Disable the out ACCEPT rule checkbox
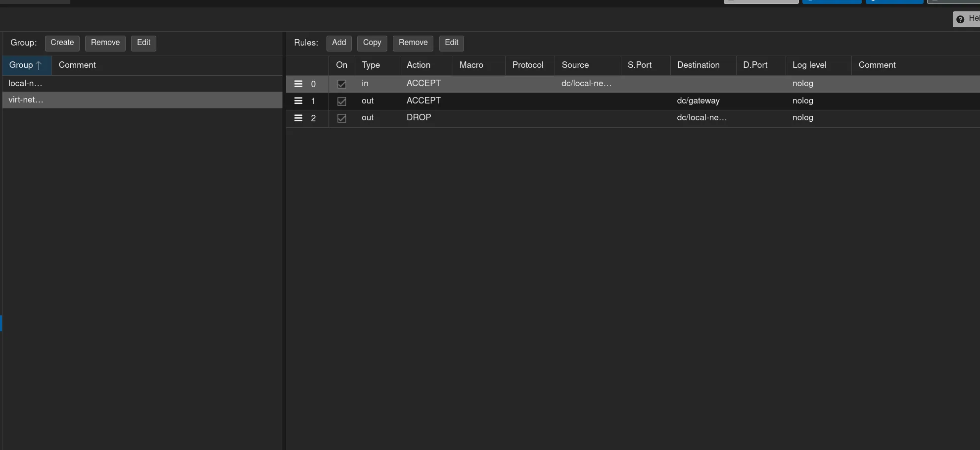Image resolution: width=980 pixels, height=450 pixels. pos(341,101)
